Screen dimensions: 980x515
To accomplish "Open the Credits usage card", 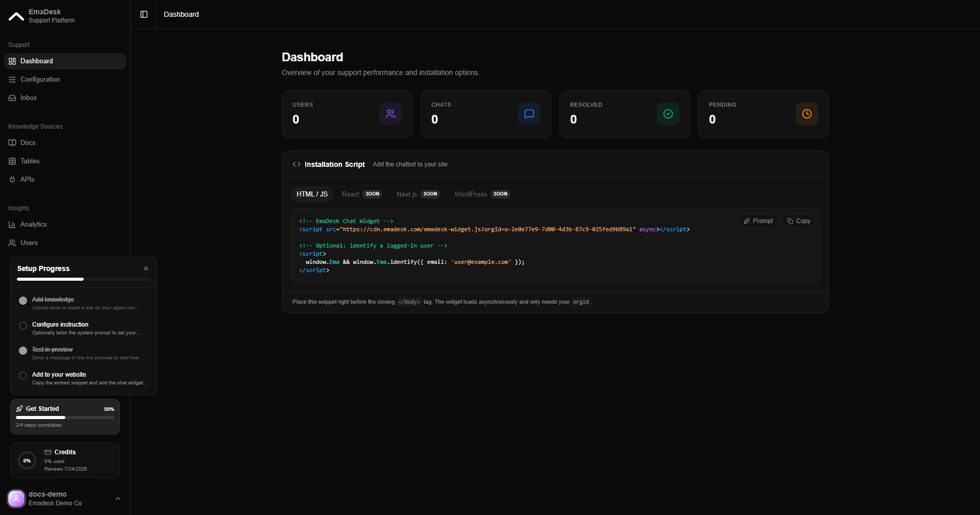I will (x=65, y=460).
